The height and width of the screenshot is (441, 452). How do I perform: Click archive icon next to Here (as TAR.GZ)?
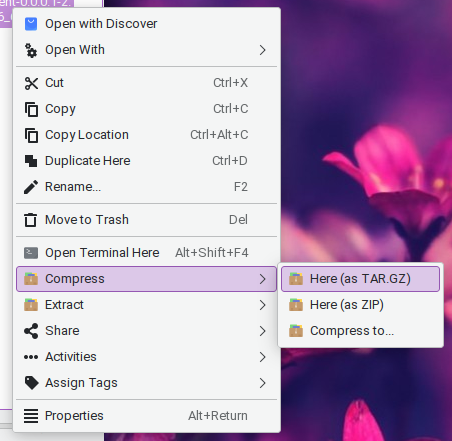pos(296,279)
